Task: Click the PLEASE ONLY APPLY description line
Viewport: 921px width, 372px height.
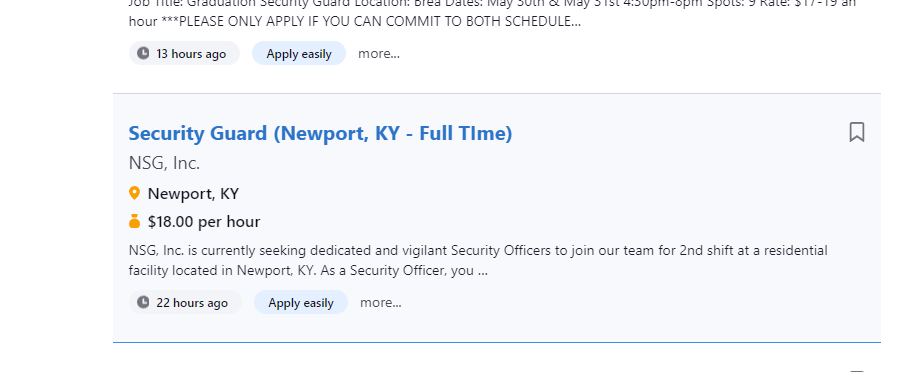Action: click(355, 22)
